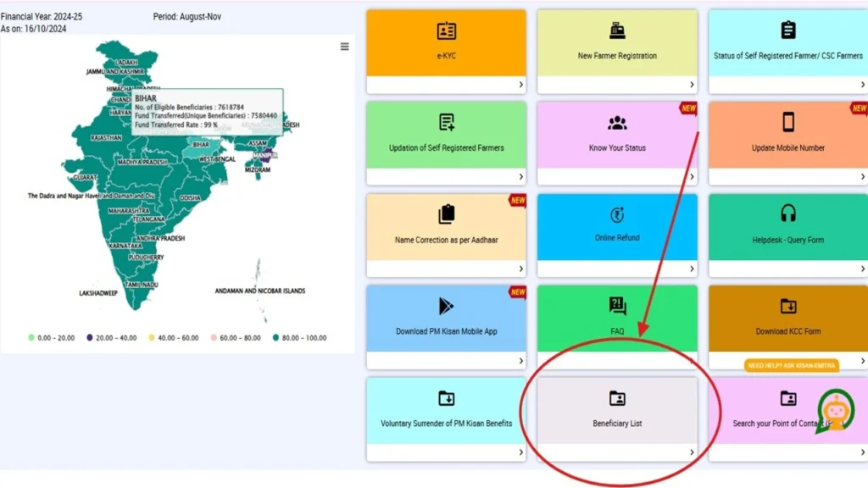This screenshot has width=868, height=488.
Task: Click the Beneficiary List folder icon
Action: [x=617, y=398]
